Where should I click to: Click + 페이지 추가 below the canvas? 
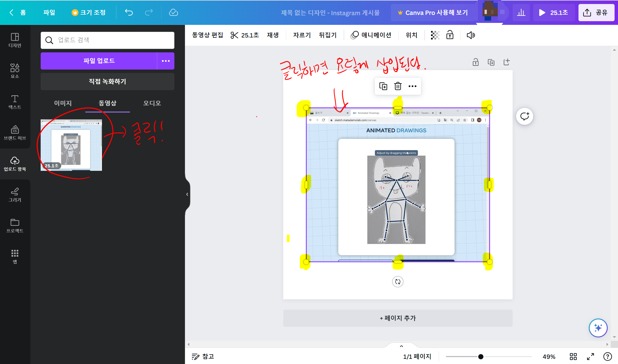coord(397,318)
